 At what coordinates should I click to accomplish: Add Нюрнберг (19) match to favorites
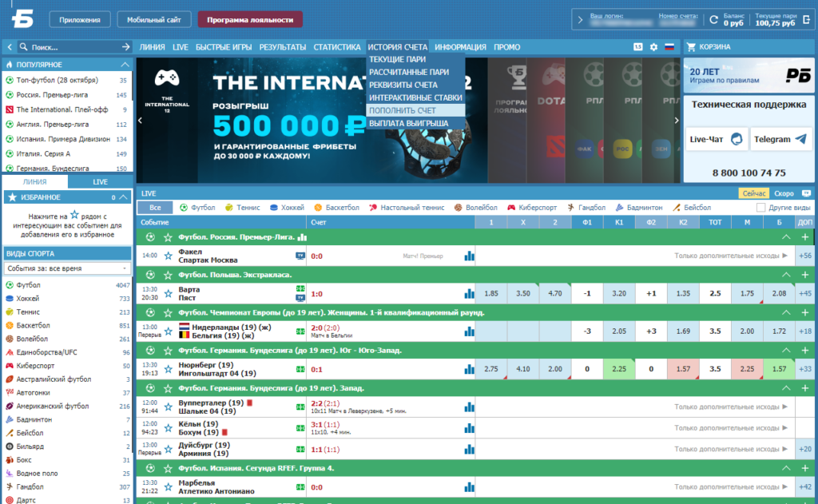click(x=168, y=369)
